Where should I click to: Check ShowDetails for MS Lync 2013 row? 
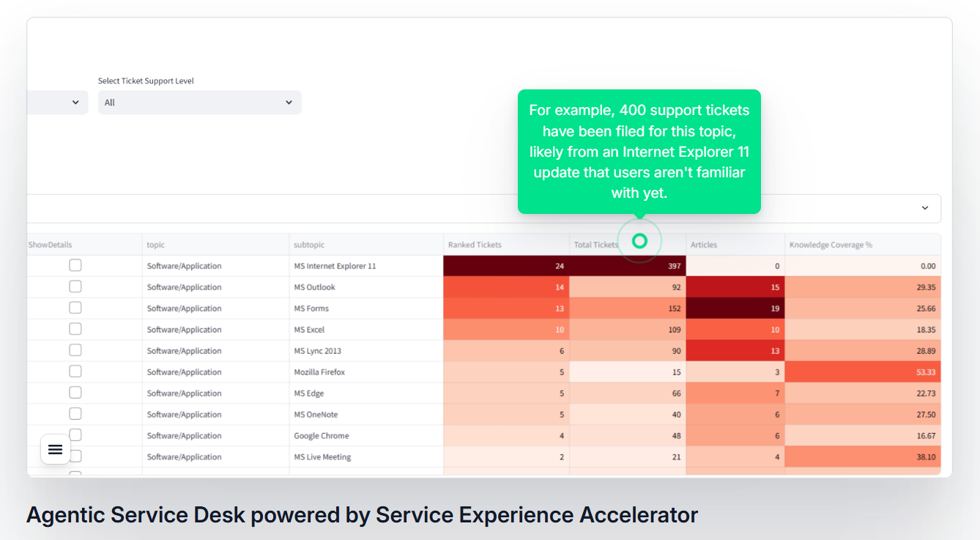pyautogui.click(x=75, y=350)
